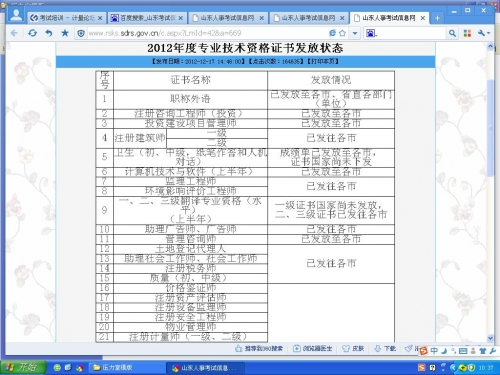The height and width of the screenshot is (375, 500).
Task: Open favorites via the blue star icon
Action: click(x=65, y=33)
